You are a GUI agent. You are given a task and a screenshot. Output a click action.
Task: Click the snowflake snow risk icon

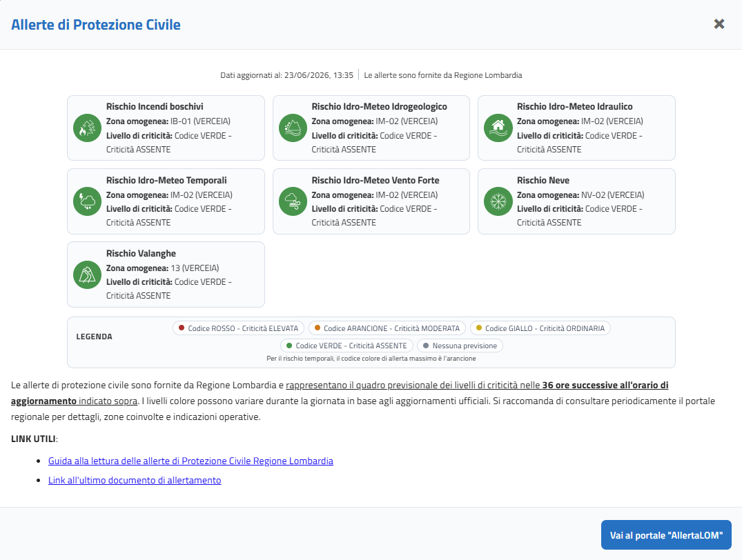(498, 201)
